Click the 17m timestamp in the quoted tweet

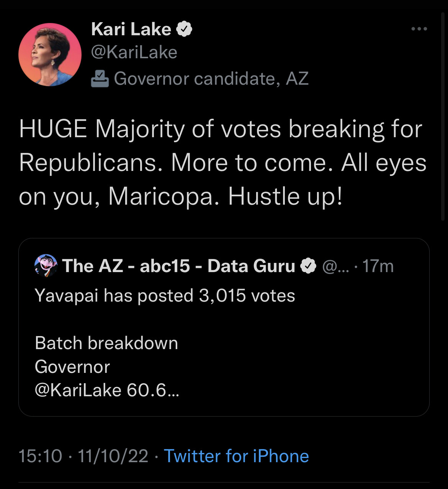[x=378, y=266]
